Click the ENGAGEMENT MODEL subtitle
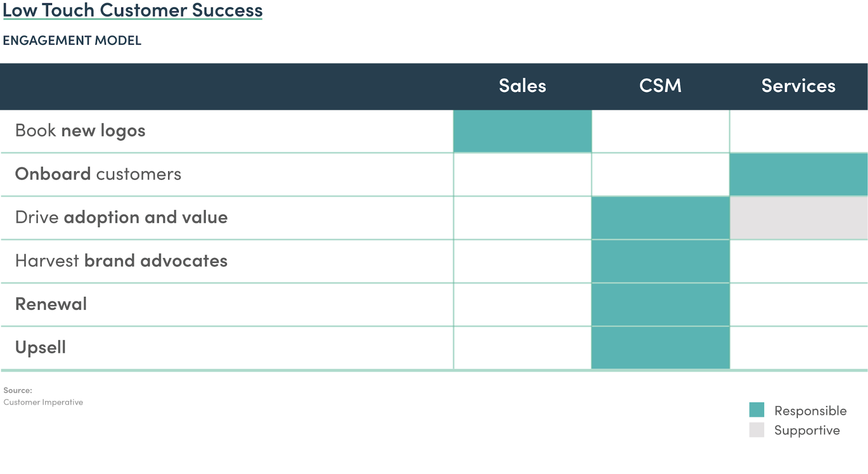 72,40
